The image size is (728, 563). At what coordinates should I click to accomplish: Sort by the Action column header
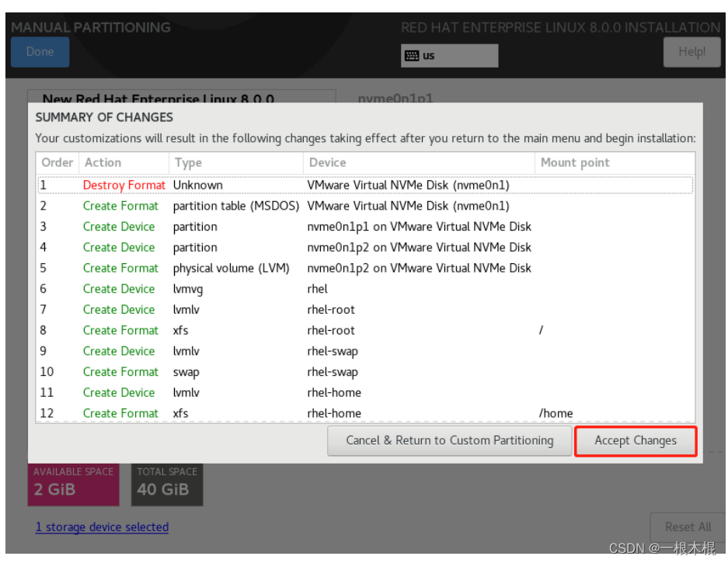(124, 162)
